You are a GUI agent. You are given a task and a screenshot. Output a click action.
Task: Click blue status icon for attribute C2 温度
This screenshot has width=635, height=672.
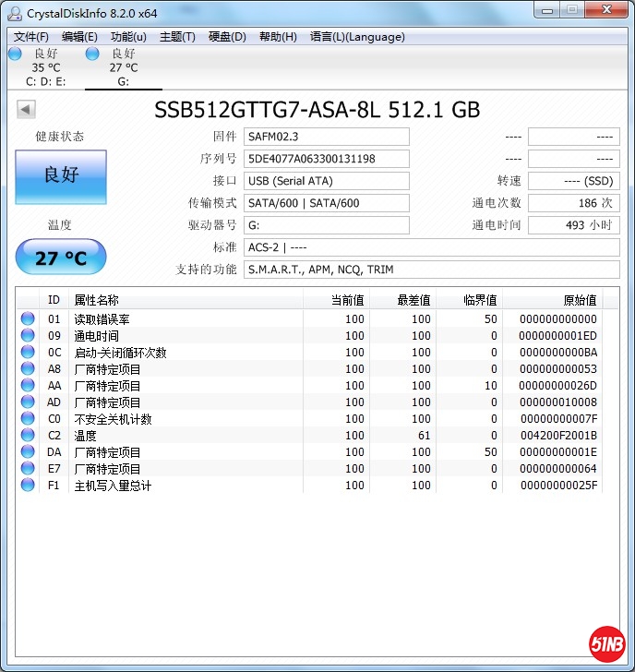[29, 436]
